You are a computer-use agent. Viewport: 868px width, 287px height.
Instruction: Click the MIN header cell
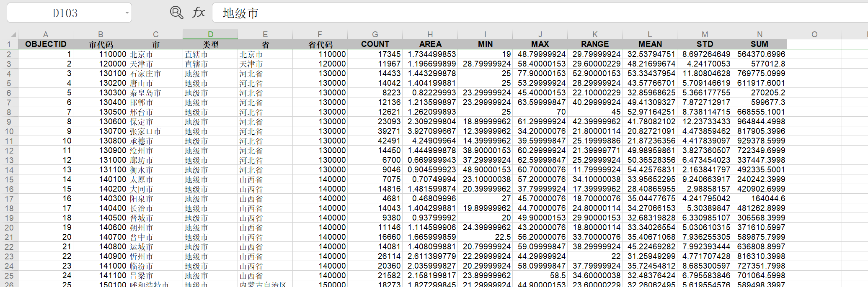(485, 44)
